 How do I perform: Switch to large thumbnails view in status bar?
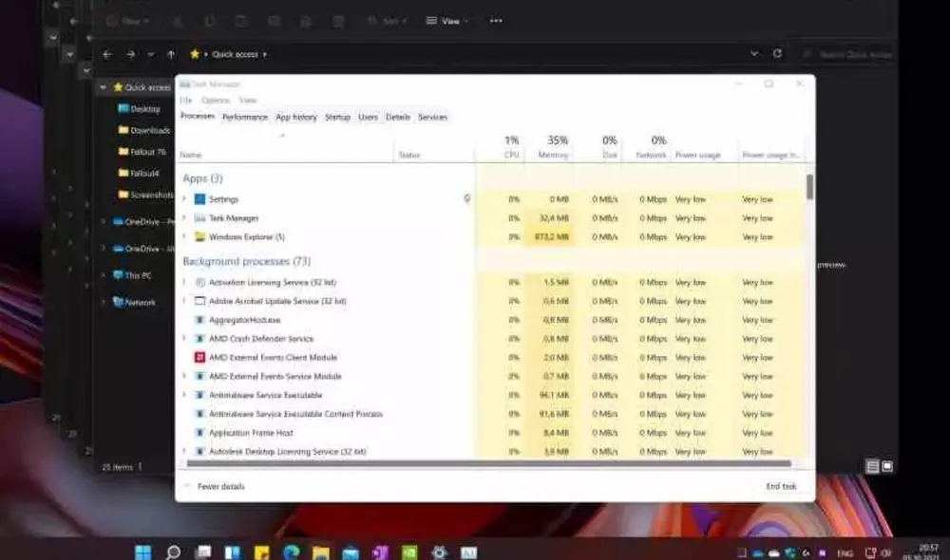click(887, 466)
